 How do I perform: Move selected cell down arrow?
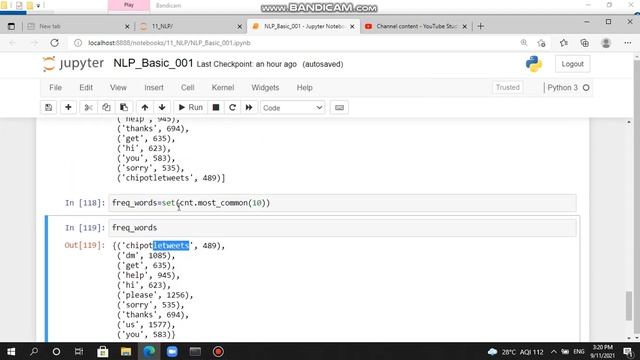(x=162, y=108)
